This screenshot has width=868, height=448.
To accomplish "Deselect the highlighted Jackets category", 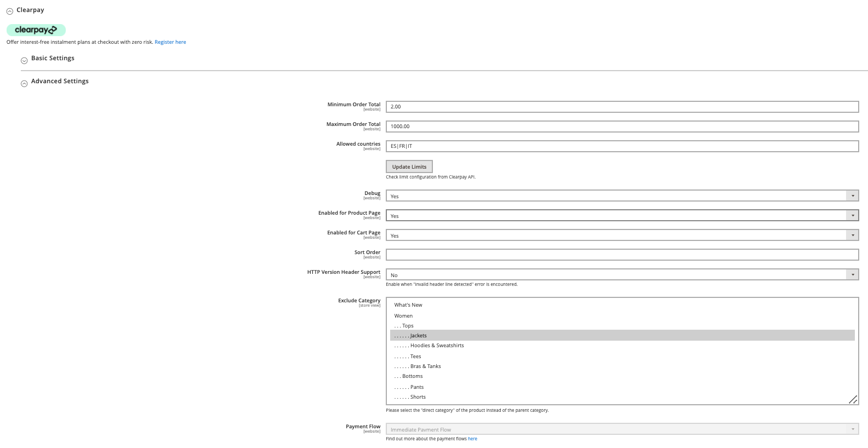I will [x=622, y=336].
